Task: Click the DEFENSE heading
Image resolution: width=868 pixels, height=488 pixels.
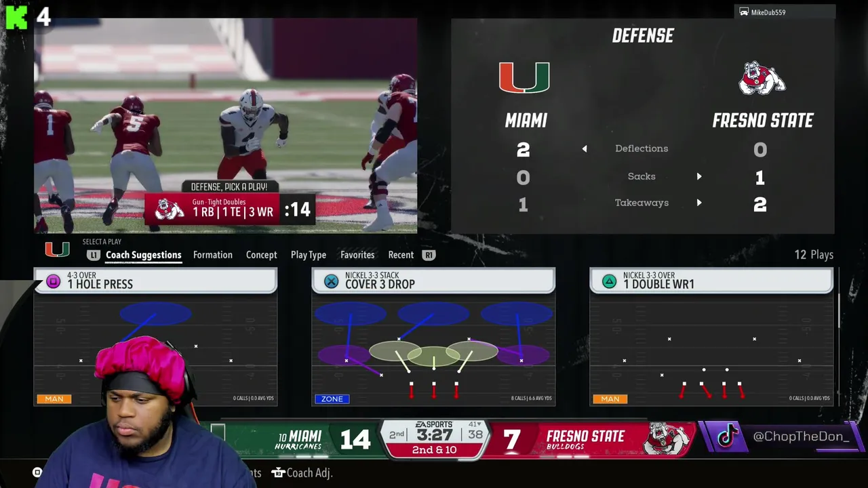Action: (x=643, y=36)
